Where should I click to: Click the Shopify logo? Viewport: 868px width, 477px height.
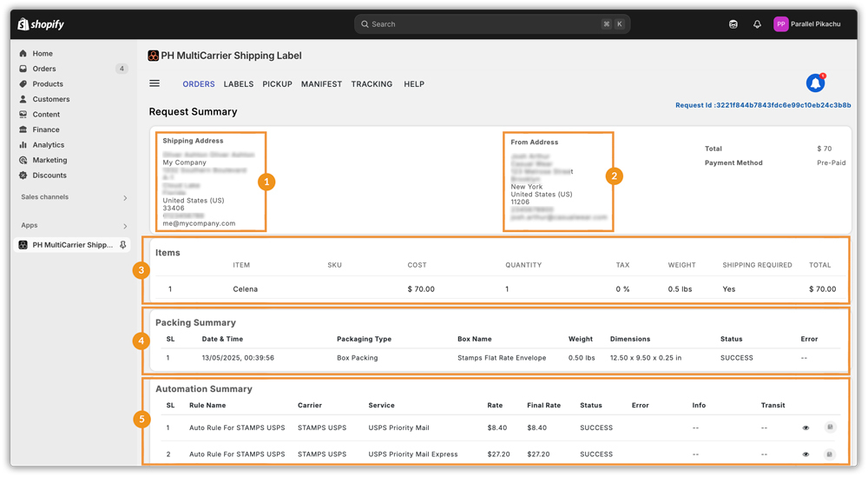41,23
